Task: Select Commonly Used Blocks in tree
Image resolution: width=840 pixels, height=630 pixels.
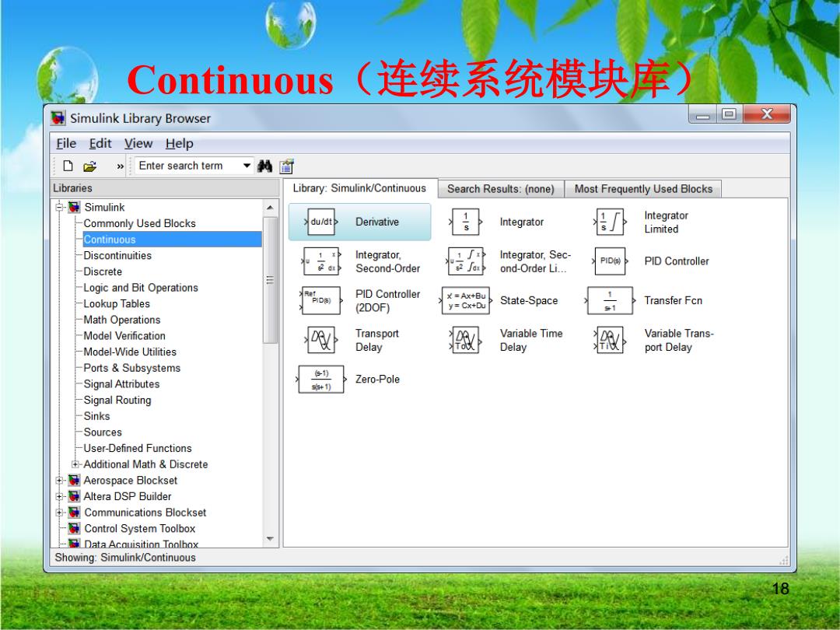Action: [x=139, y=223]
